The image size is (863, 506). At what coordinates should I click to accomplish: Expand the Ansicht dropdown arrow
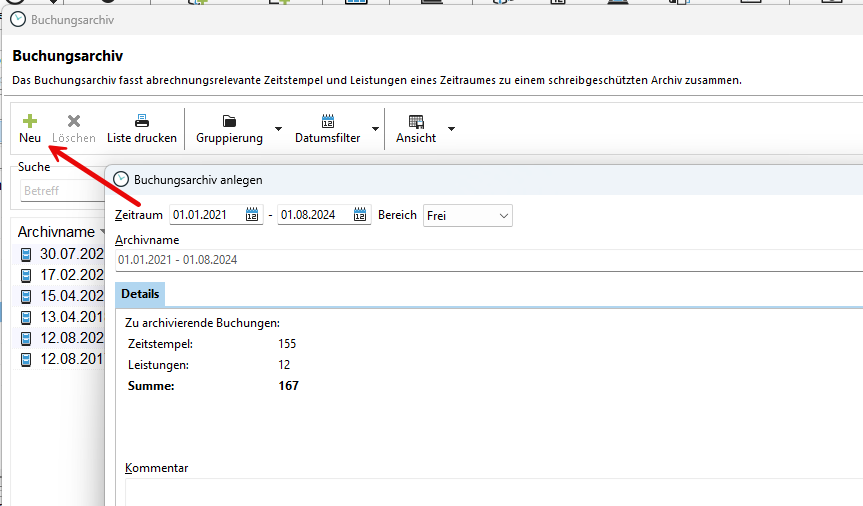tap(451, 129)
